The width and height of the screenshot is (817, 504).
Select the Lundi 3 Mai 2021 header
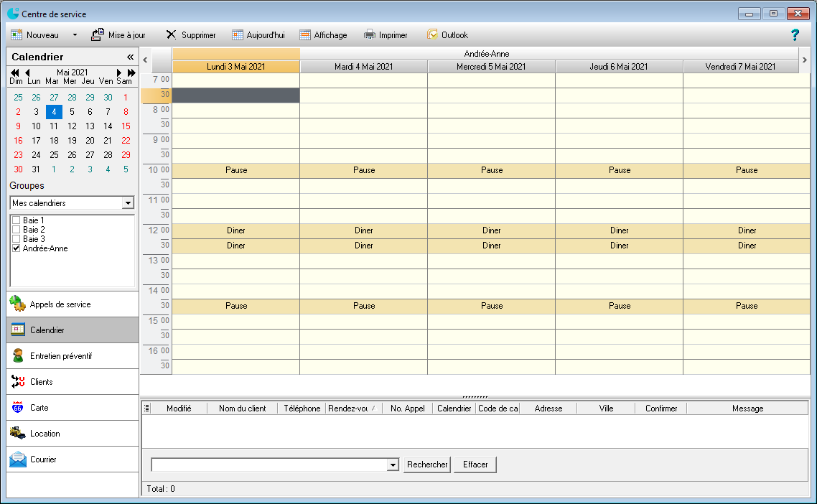[236, 67]
